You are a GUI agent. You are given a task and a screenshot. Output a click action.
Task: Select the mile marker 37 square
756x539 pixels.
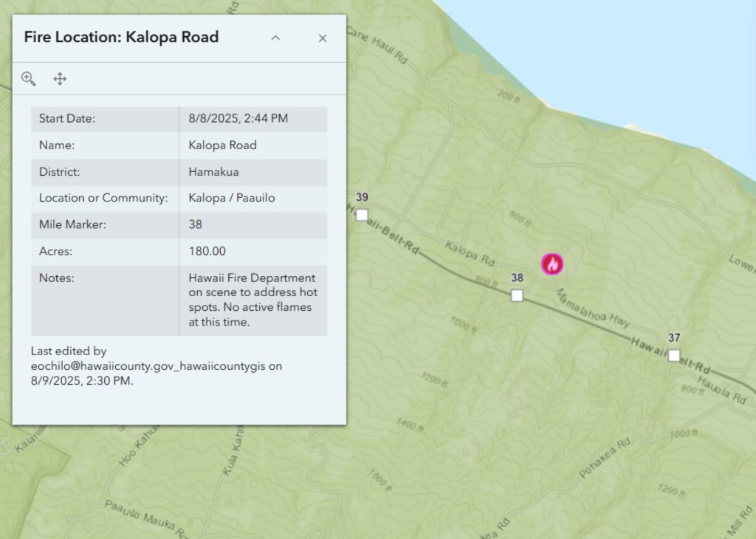(673, 355)
